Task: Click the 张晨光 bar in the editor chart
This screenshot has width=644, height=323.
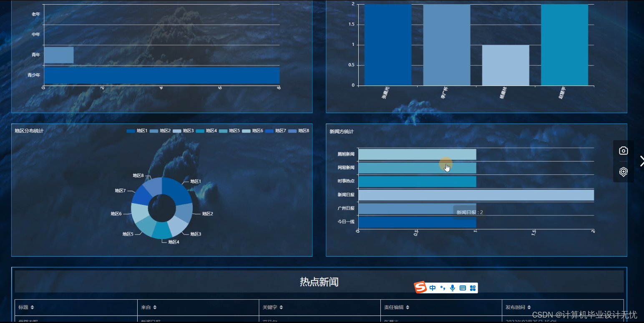Action: [x=388, y=45]
